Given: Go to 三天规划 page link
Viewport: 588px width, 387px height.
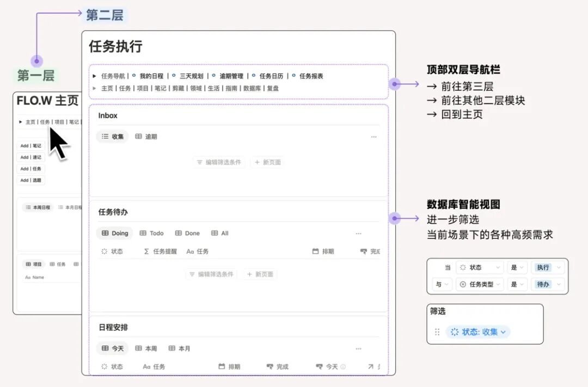Looking at the screenshot, I should [x=191, y=76].
